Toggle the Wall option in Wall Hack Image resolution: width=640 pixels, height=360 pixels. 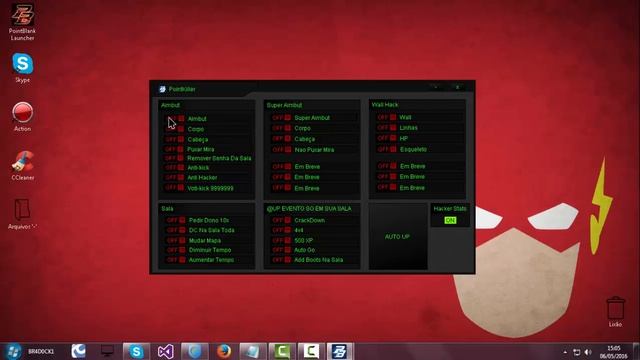(387, 117)
